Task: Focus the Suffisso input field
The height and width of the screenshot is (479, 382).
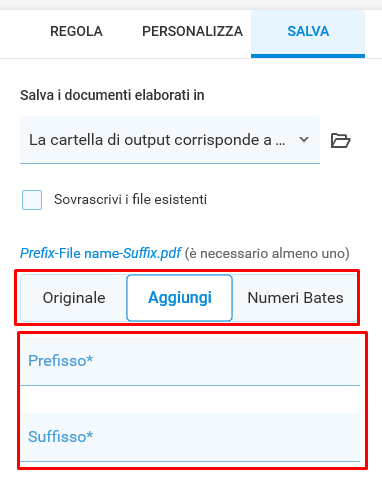Action: pyautogui.click(x=190, y=437)
